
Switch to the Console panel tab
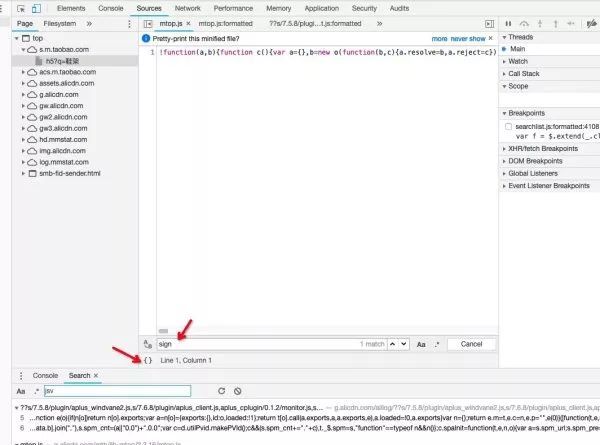pos(111,8)
